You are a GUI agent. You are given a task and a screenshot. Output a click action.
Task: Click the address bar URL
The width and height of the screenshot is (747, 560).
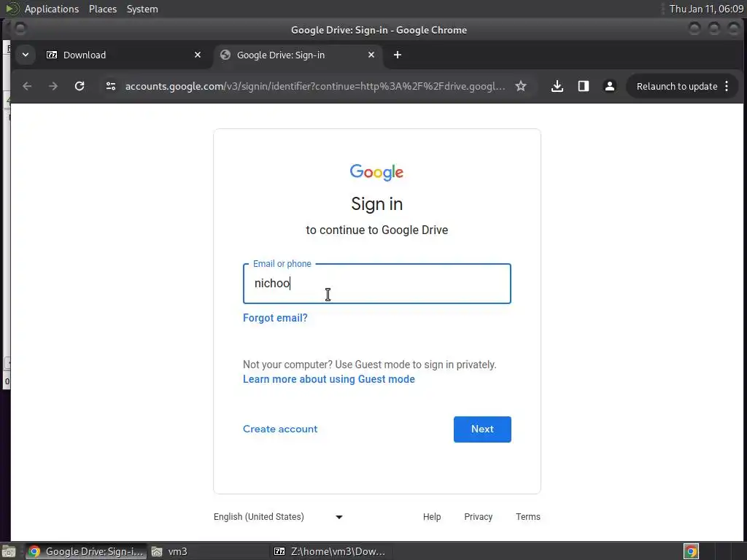click(x=315, y=86)
